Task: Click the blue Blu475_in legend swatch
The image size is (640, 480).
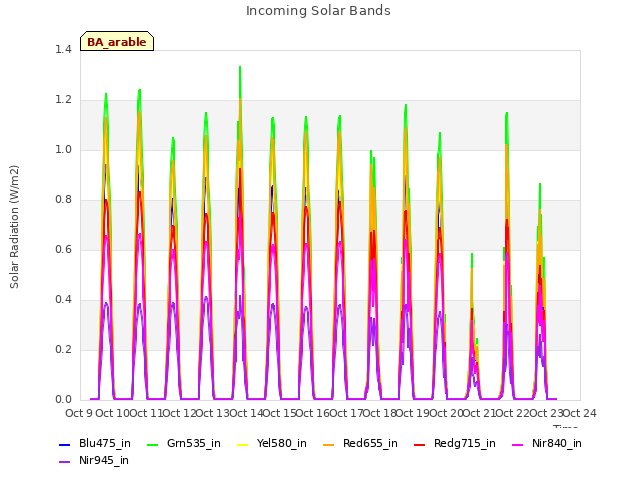Action: pyautogui.click(x=65, y=444)
